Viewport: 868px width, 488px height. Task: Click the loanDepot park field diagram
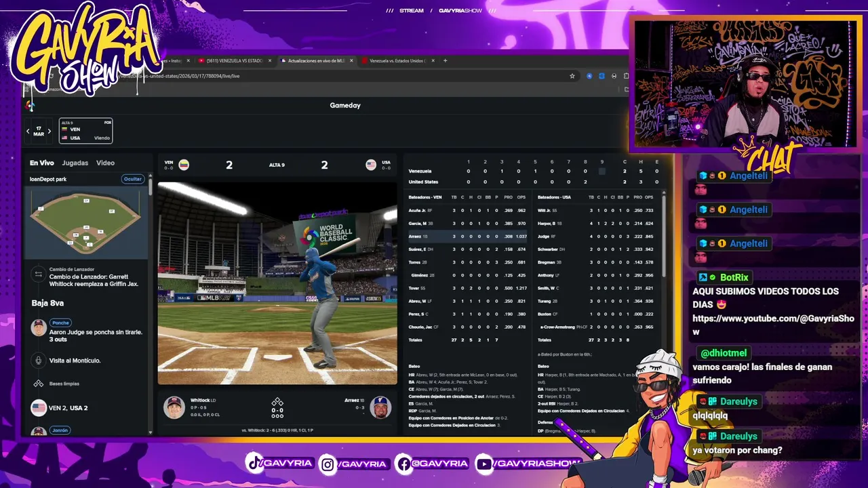[85, 222]
